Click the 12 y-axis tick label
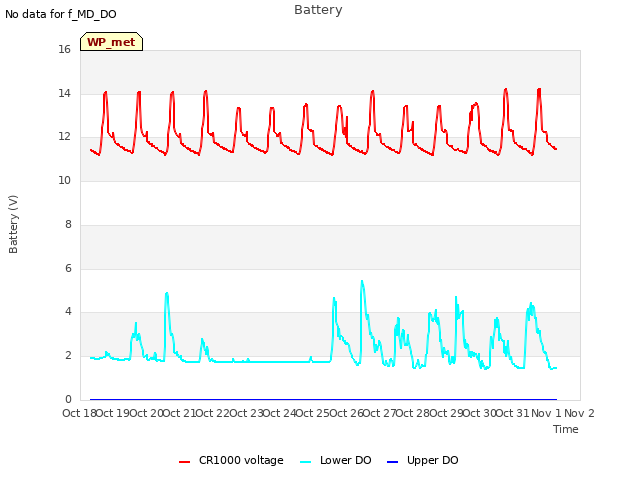Screen dimensions: 640x480 (x=64, y=137)
